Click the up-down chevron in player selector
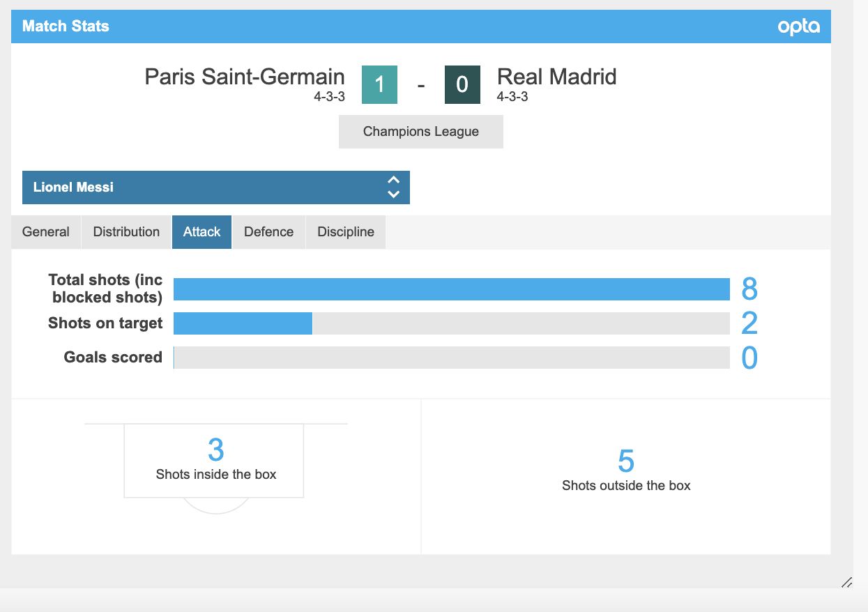 click(x=393, y=187)
